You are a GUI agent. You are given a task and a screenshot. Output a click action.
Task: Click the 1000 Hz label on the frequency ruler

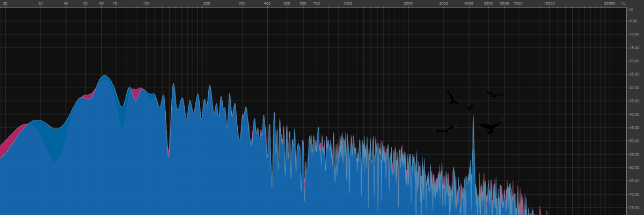[x=348, y=3]
